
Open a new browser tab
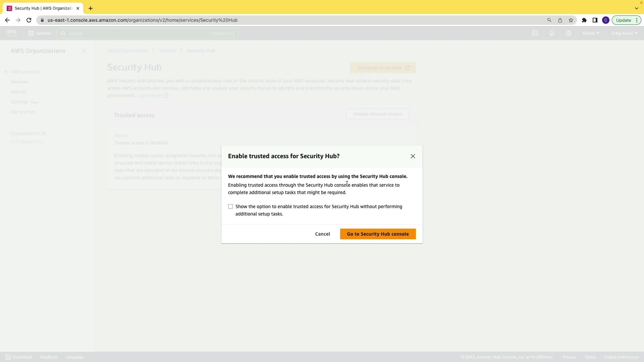(x=91, y=8)
